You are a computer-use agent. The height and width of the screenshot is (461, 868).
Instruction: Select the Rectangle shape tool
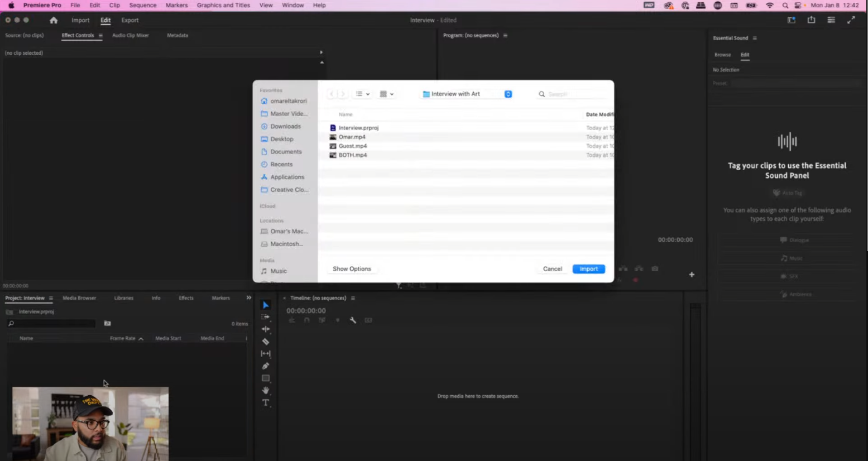coord(266,378)
